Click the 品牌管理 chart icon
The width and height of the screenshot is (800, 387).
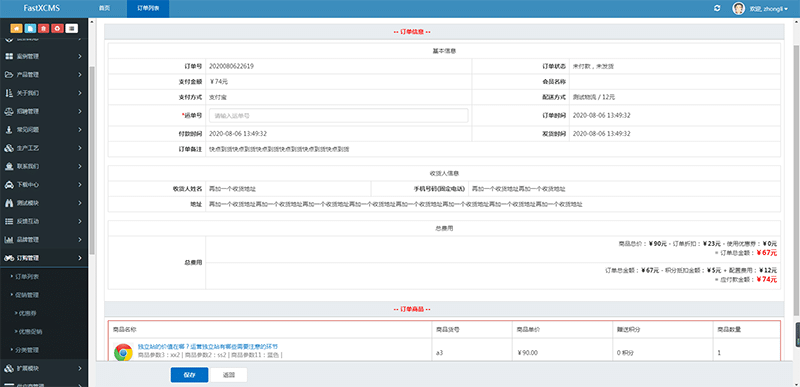coord(9,240)
